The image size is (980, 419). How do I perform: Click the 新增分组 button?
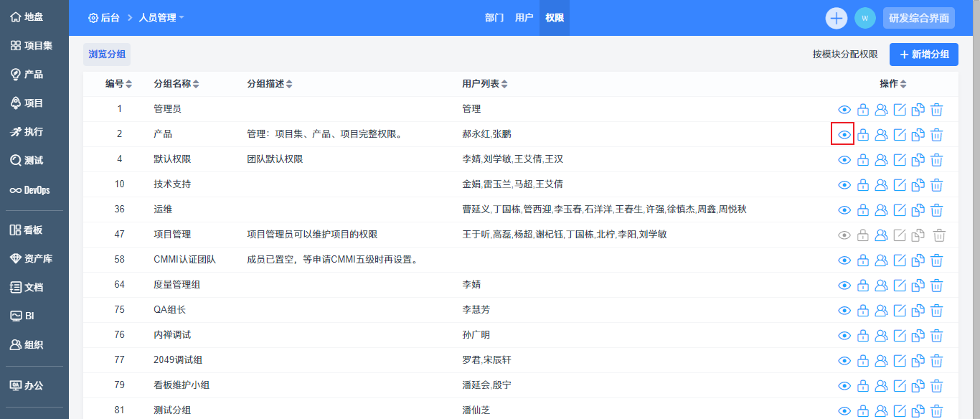923,55
